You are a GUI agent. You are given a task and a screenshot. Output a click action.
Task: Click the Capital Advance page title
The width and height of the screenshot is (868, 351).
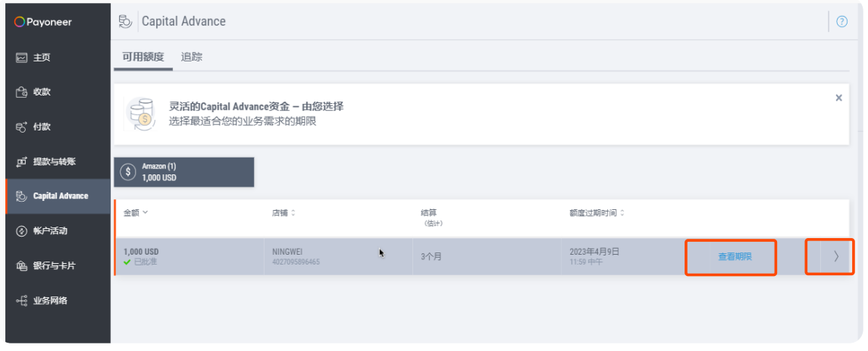[x=183, y=21]
